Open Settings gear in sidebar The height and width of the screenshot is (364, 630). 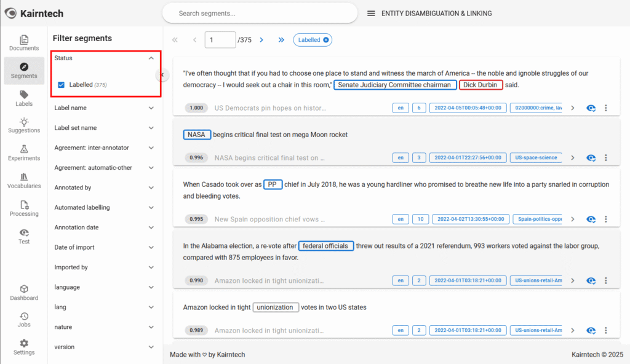pyautogui.click(x=24, y=347)
